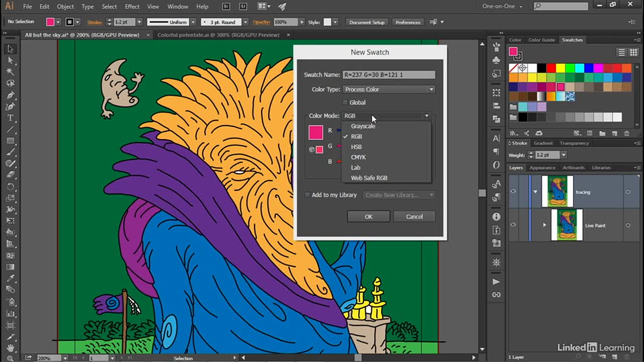Screen dimensions: 644x362
Task: Open the zoom level dropdown at bottom left
Action: click(65, 358)
